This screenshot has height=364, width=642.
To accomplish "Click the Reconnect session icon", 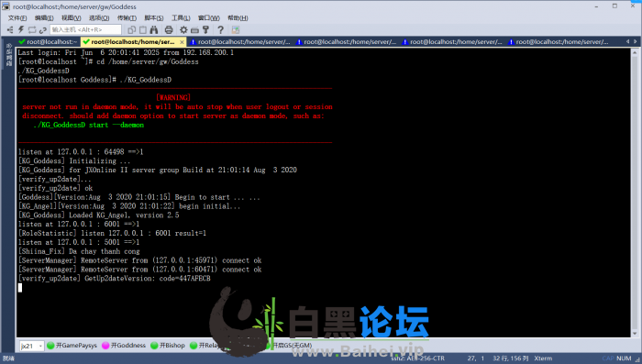I will (32, 29).
